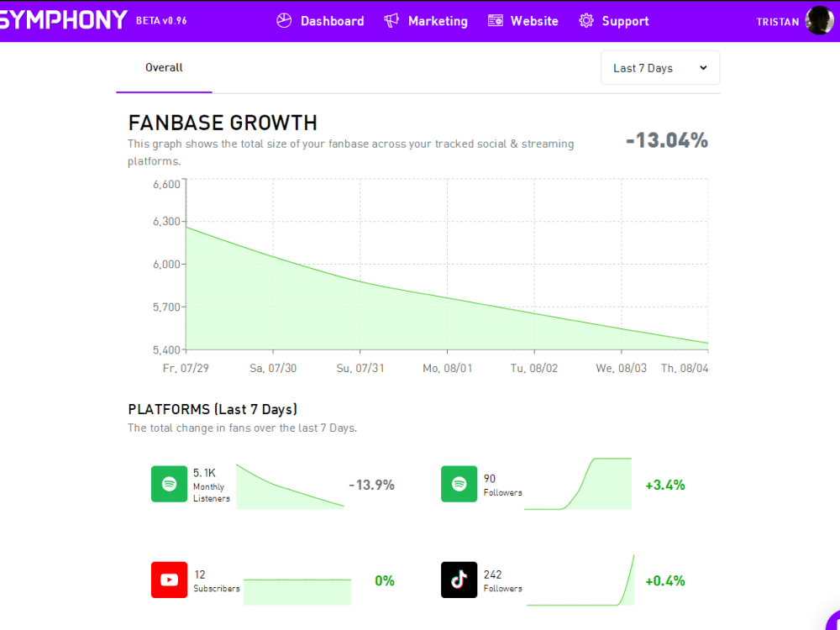Click the PLATFORMS (Last 7 Days) heading
Image resolution: width=840 pixels, height=630 pixels.
[213, 409]
